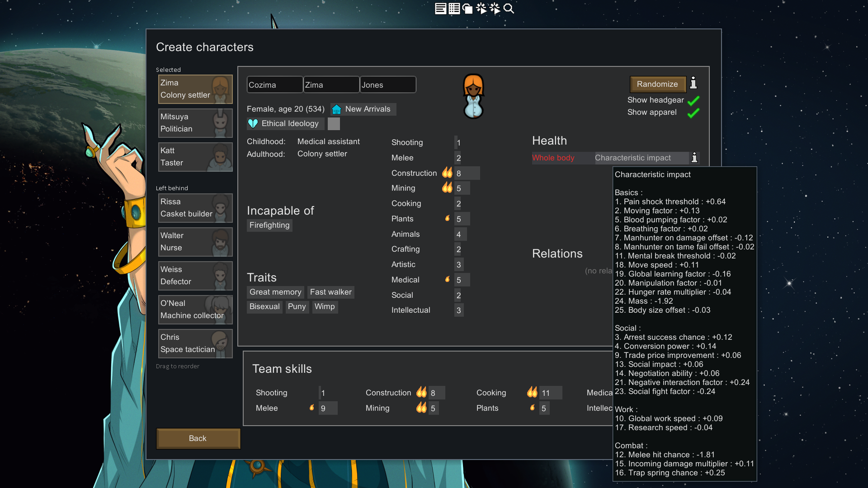The width and height of the screenshot is (868, 488).
Task: Click Female, age 20 (534) text
Action: coord(286,109)
